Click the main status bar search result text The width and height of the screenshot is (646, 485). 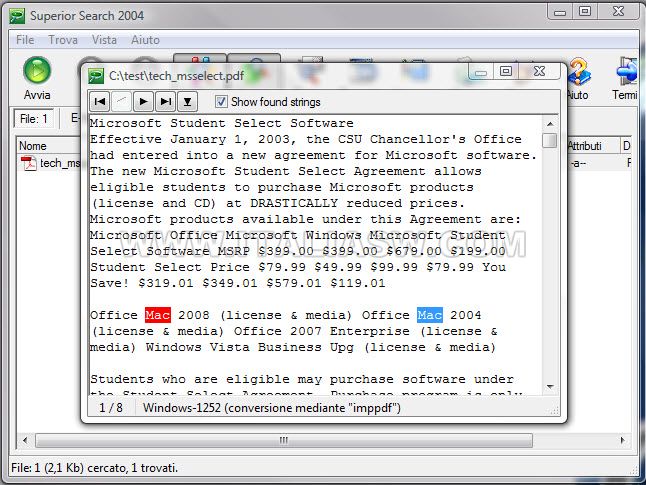tap(94, 468)
